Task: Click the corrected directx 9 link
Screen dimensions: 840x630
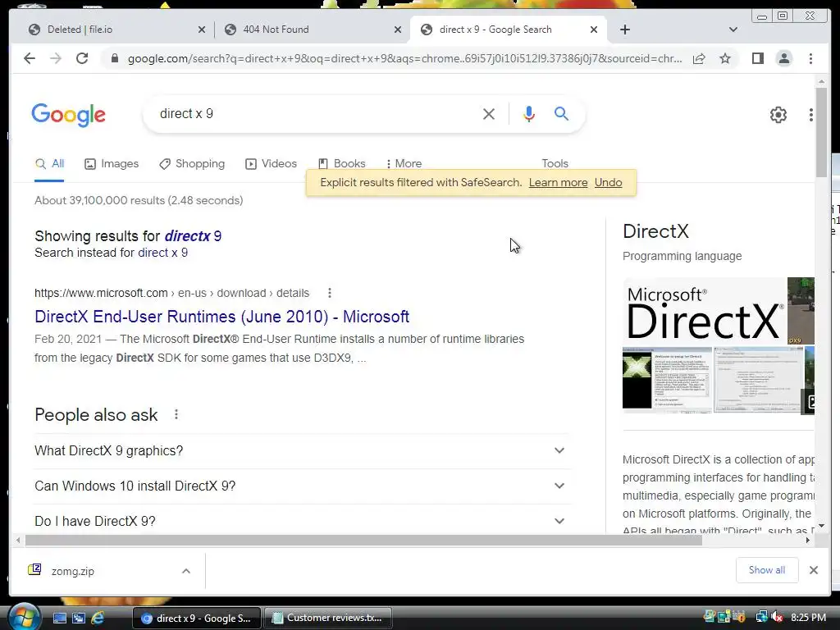Action: [x=193, y=235]
